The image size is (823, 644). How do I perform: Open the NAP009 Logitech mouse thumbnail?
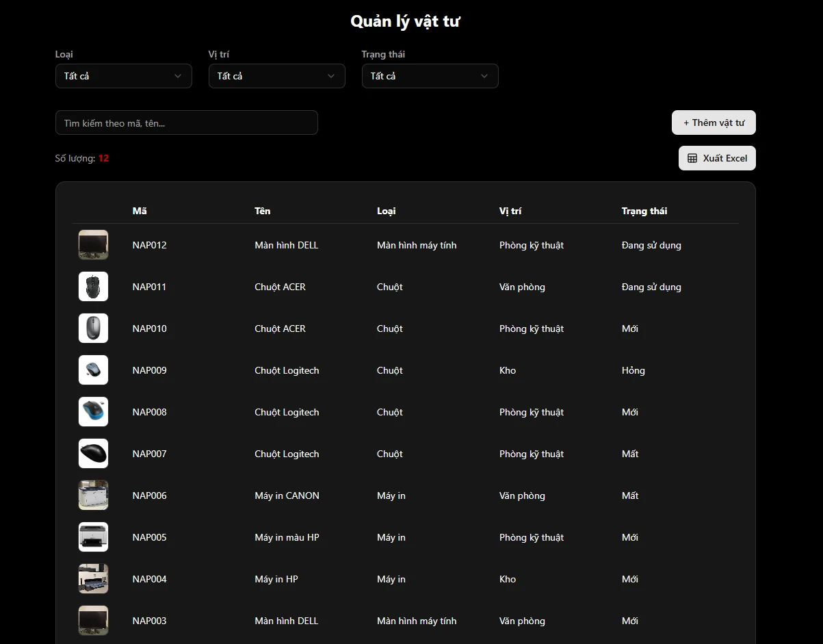(93, 370)
